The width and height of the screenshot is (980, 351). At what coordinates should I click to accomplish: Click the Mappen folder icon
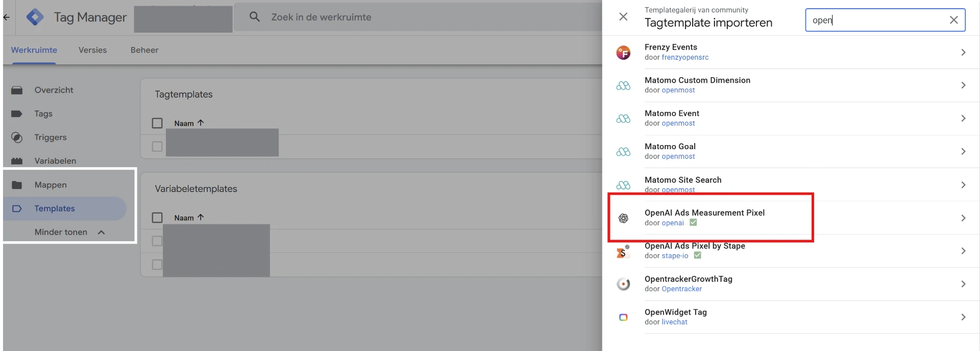point(17,185)
